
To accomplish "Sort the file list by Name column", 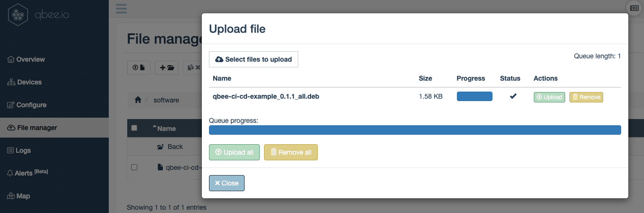I will (166, 129).
